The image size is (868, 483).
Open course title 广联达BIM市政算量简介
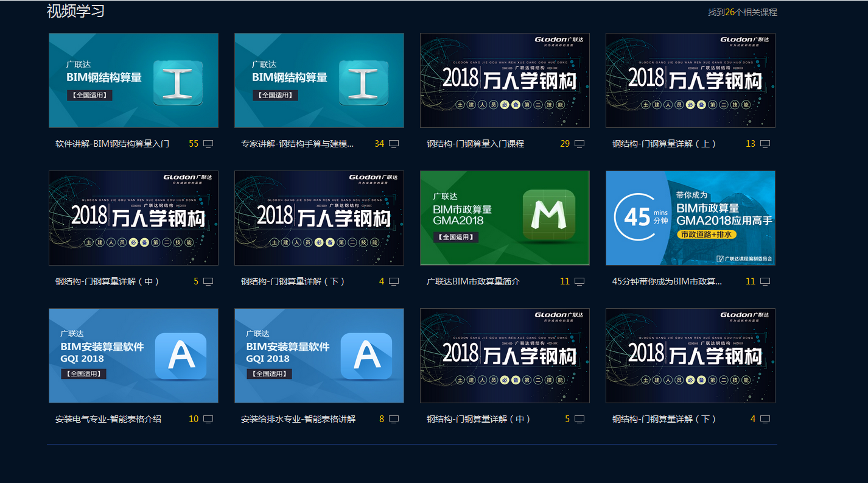[x=473, y=281]
